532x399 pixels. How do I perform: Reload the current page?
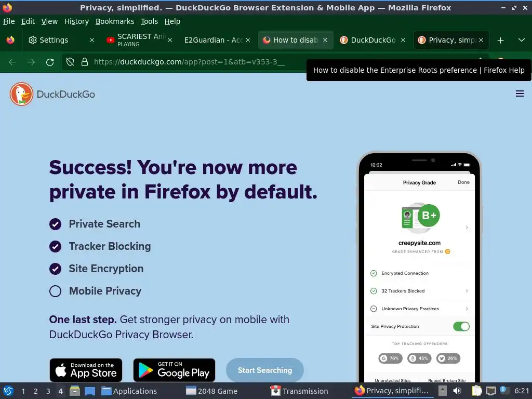pos(50,62)
